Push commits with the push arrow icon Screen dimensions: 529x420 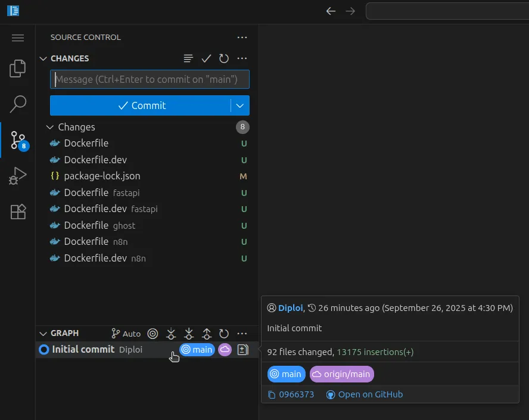click(207, 334)
